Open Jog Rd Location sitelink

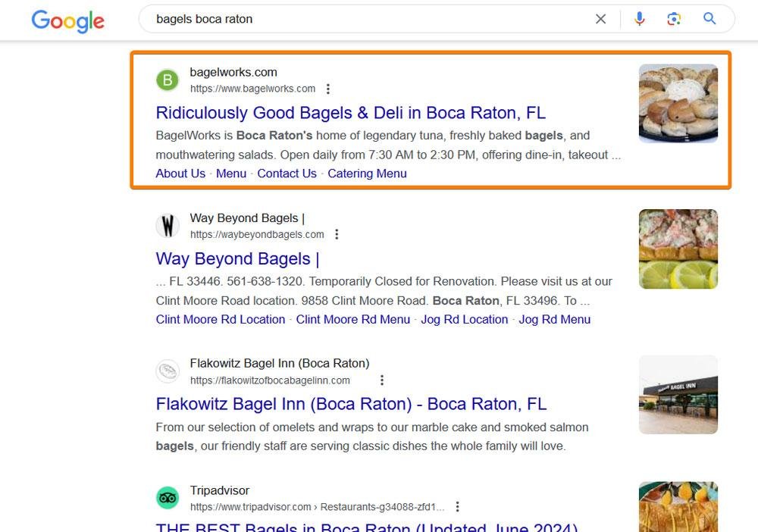click(x=464, y=319)
